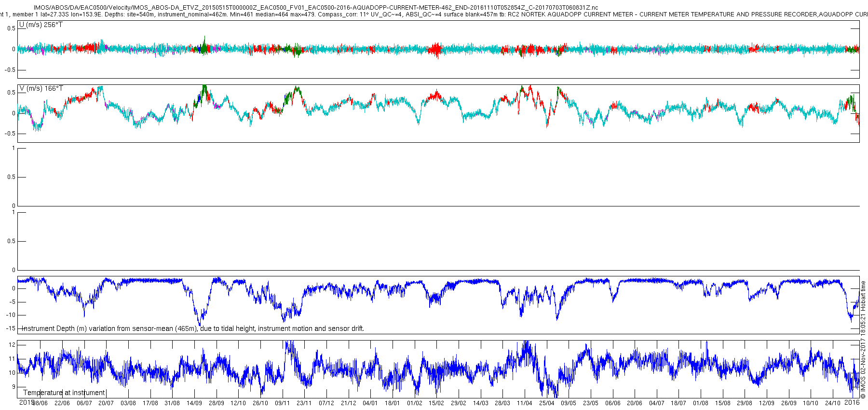Click the '11/04' date tick

(525, 403)
